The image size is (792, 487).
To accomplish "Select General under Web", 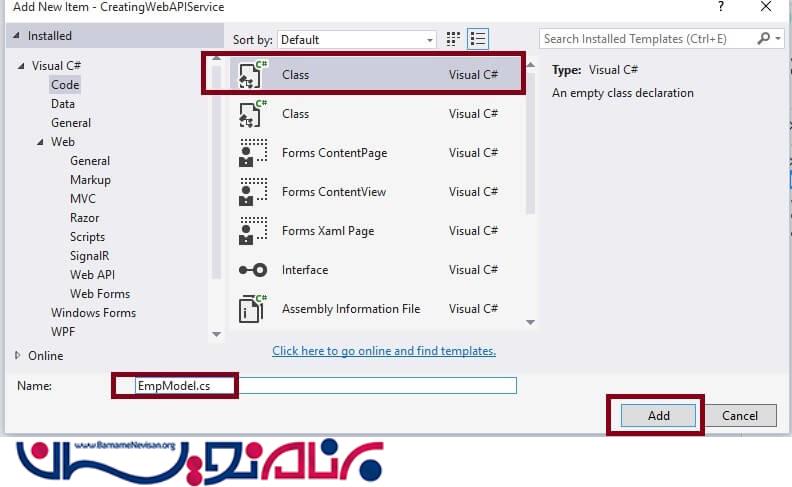I will pos(90,161).
